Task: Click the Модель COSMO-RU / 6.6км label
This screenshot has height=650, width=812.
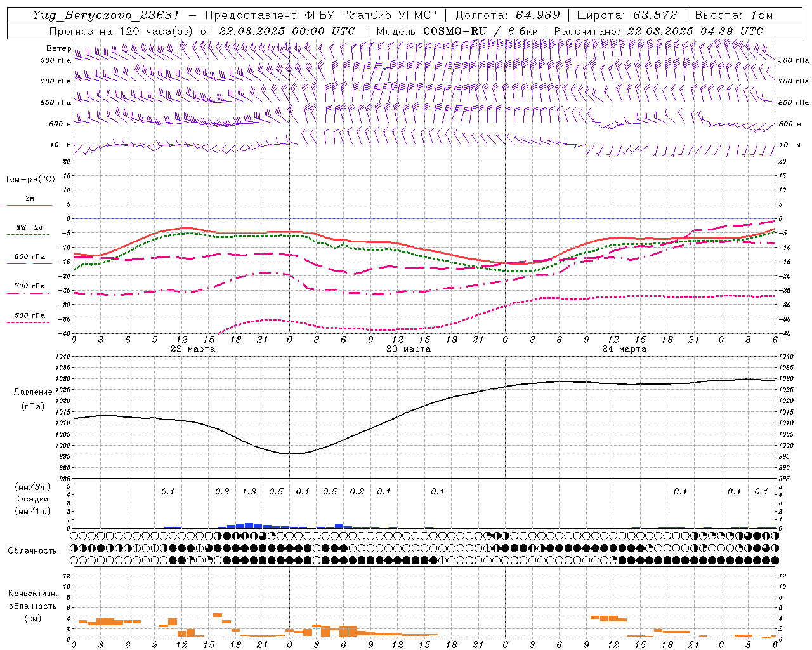Action: (x=457, y=31)
